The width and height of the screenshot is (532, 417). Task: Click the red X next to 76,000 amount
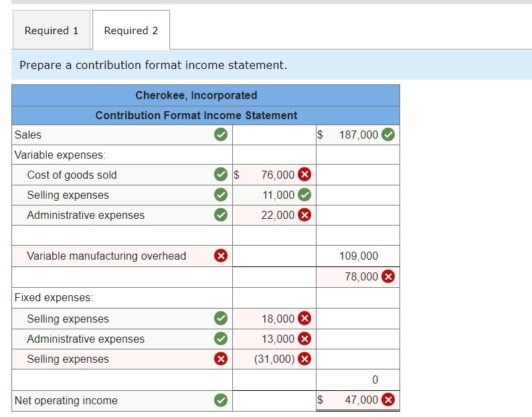pyautogui.click(x=304, y=175)
